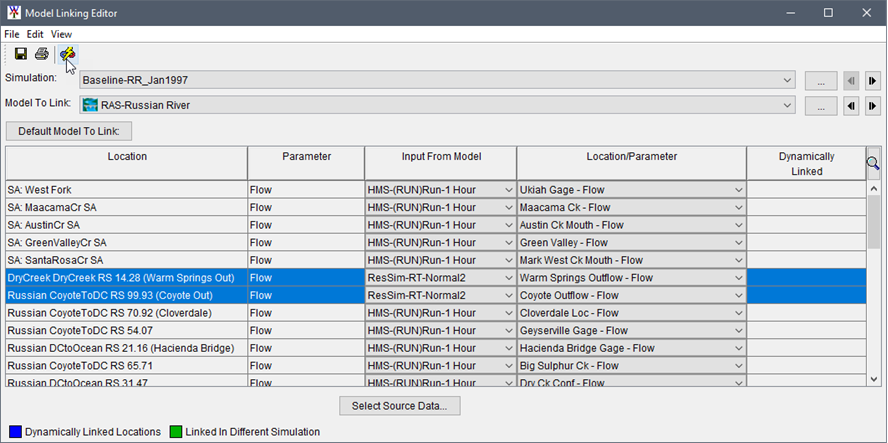Open the Geyserville Gage - Flow dropdown

pyautogui.click(x=631, y=330)
